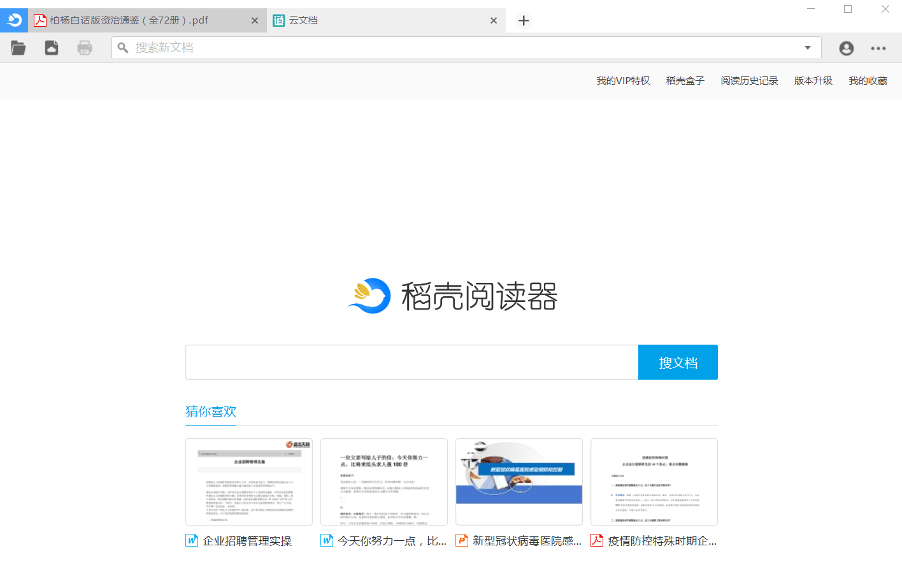Click the plus icon for new tab
Viewport: 902px width, 588px height.
coord(524,21)
